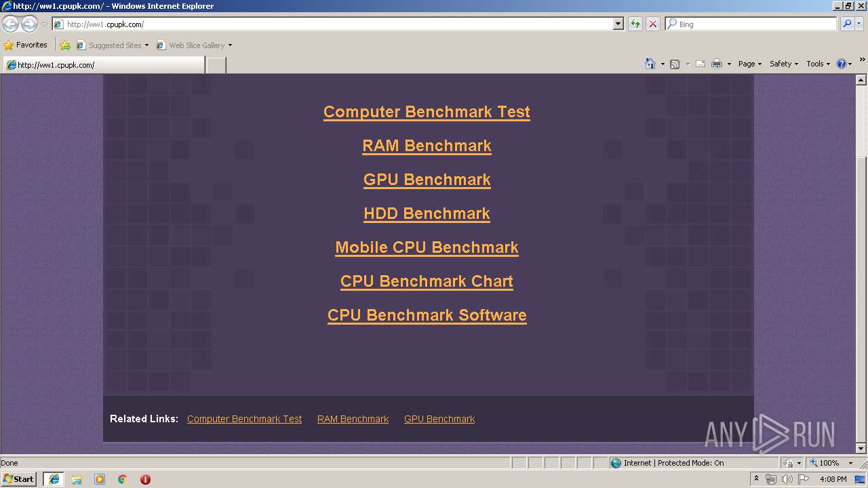Show hidden tray icons arrow
Image resolution: width=868 pixels, height=488 pixels.
tap(756, 479)
